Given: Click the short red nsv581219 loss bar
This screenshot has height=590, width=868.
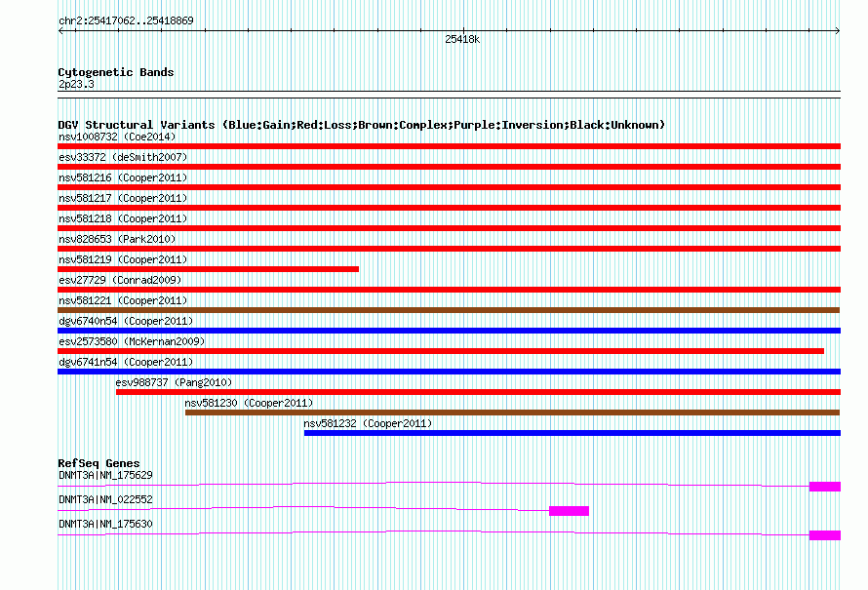Looking at the screenshot, I should [208, 269].
